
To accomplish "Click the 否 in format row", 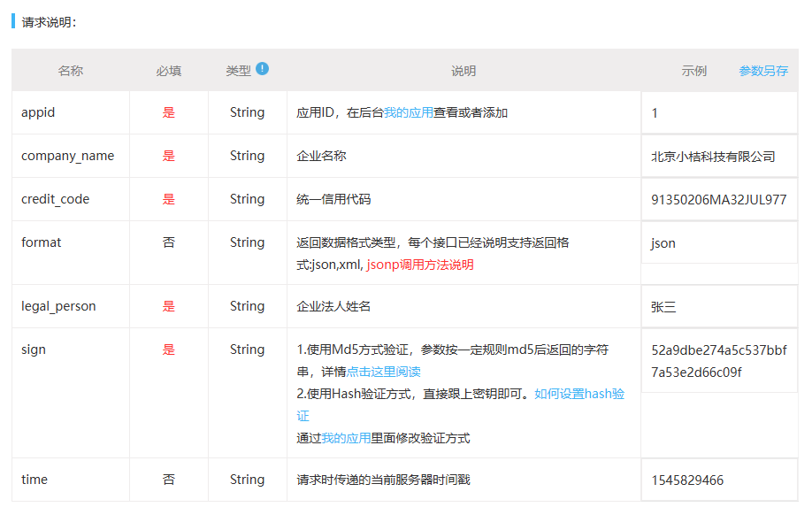I will tap(169, 242).
